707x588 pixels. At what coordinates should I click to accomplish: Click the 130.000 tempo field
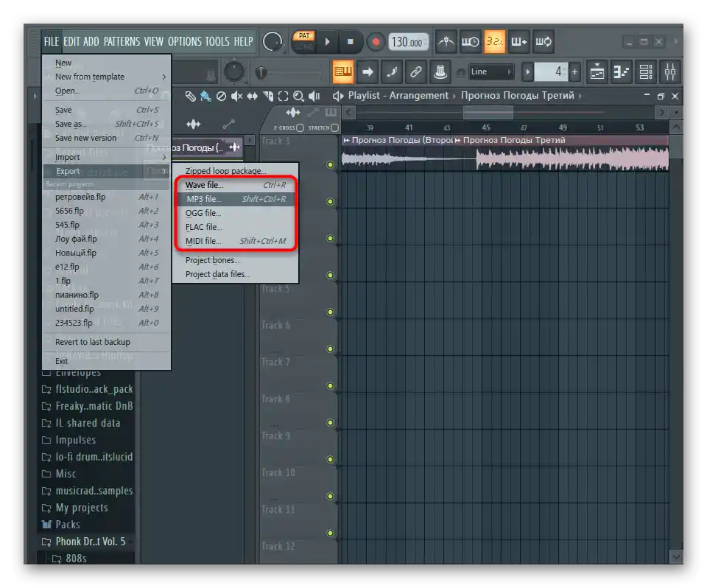407,42
